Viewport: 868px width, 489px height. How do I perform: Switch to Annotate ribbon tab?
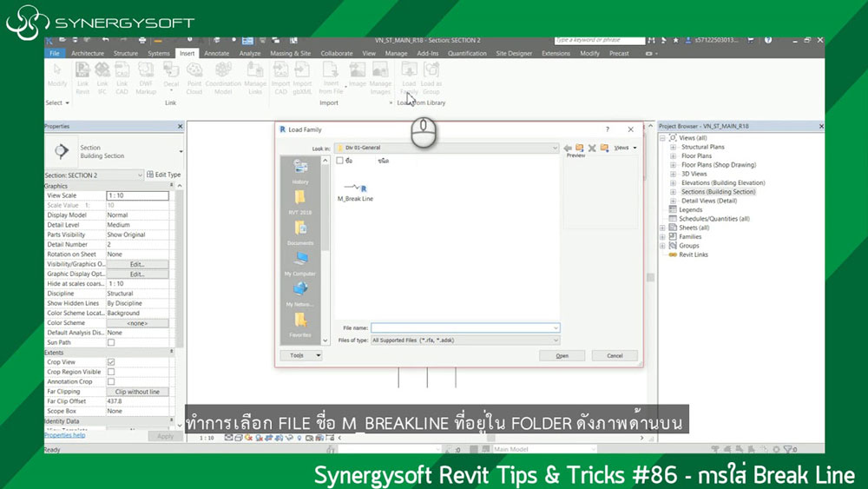(216, 54)
